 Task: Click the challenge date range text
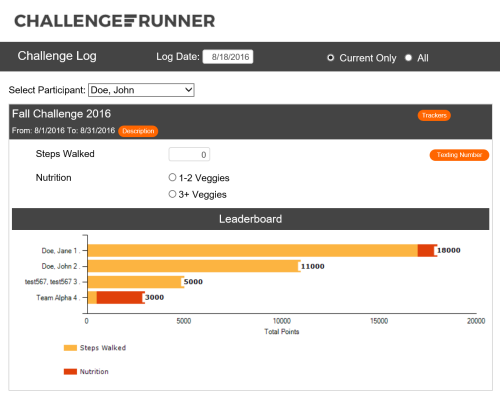click(x=63, y=131)
